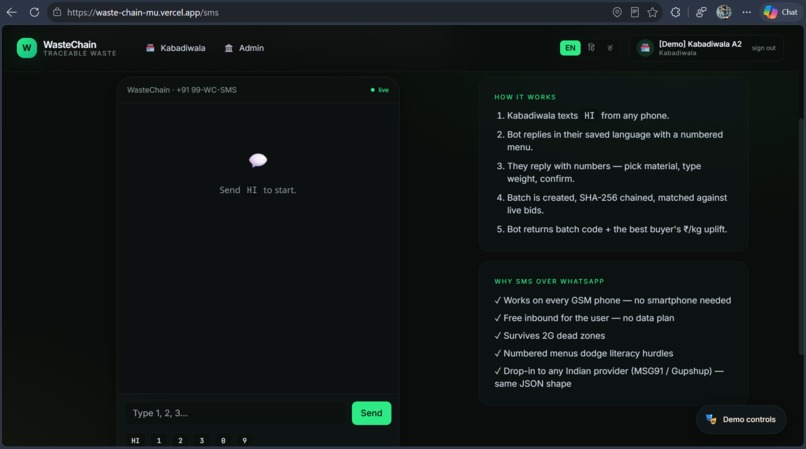
Task: Click 'Kabadiwala texts HI from any phone.'
Action: pyautogui.click(x=588, y=116)
